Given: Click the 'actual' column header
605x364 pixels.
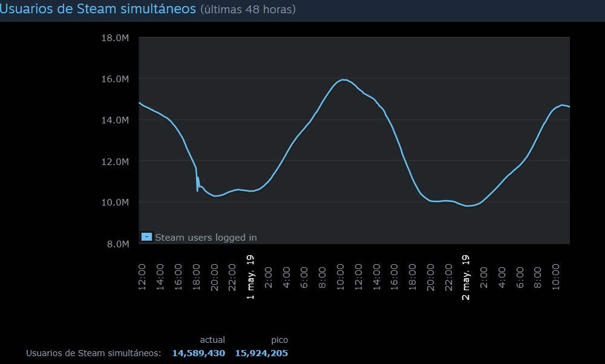Looking at the screenshot, I should (212, 340).
